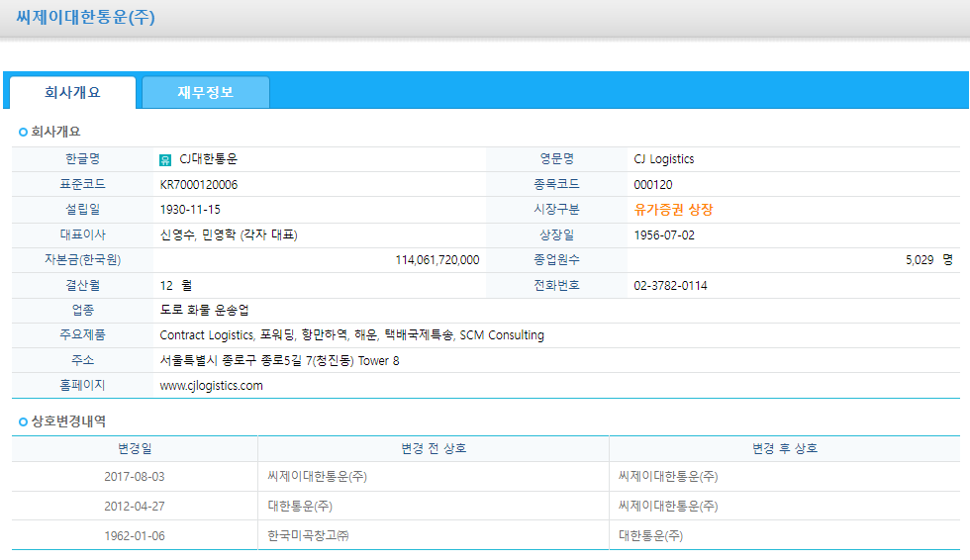Open the www.cjlogistics.com homepage link

212,386
